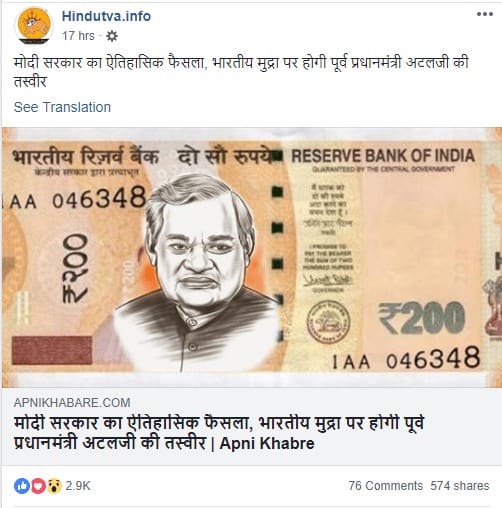
Task: Click the yellow Wow reaction emoji
Action: 54,486
